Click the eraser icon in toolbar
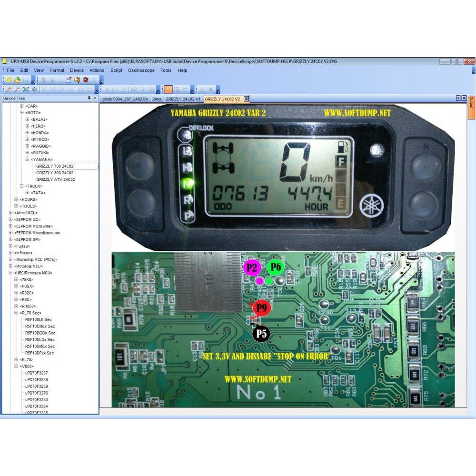476x476 pixels. pos(69,80)
